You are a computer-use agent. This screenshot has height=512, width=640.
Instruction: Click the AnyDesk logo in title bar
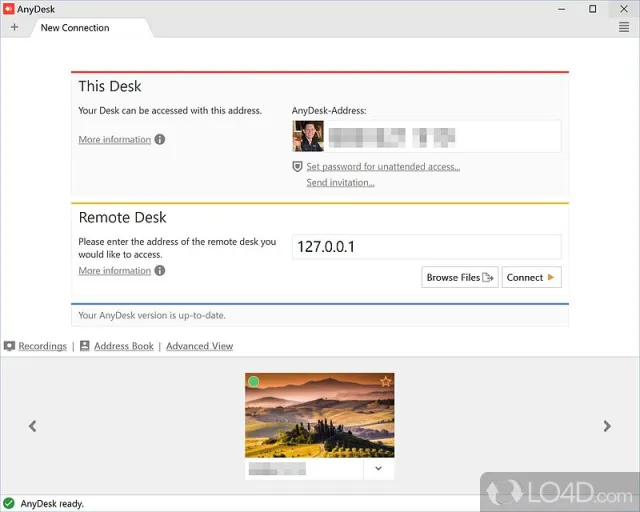[9, 9]
